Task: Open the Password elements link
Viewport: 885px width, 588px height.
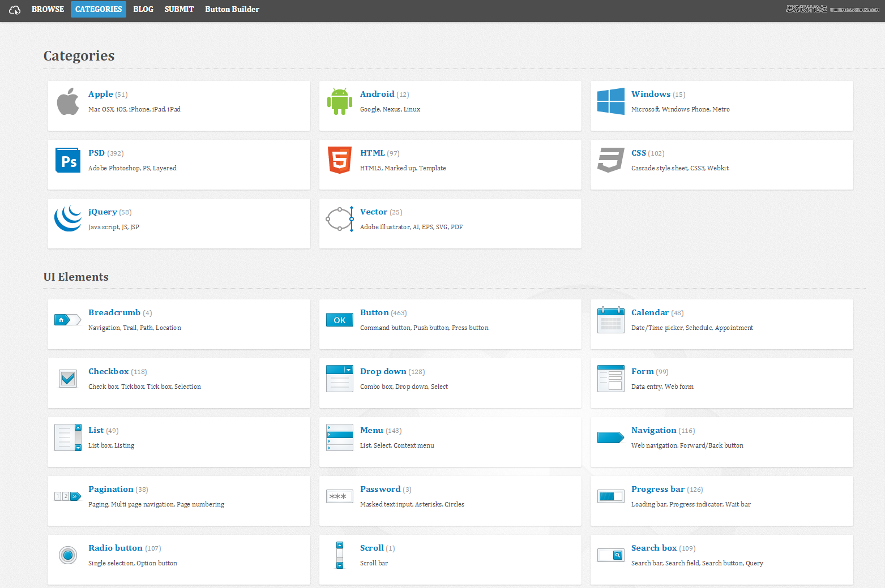Action: pos(380,490)
